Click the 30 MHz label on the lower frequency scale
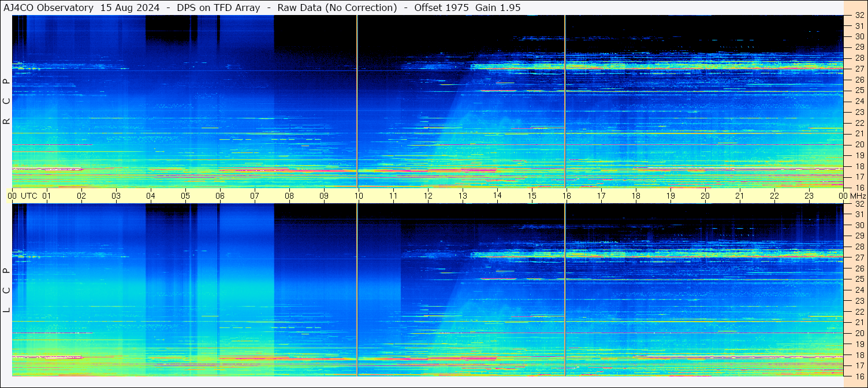 tap(858, 225)
